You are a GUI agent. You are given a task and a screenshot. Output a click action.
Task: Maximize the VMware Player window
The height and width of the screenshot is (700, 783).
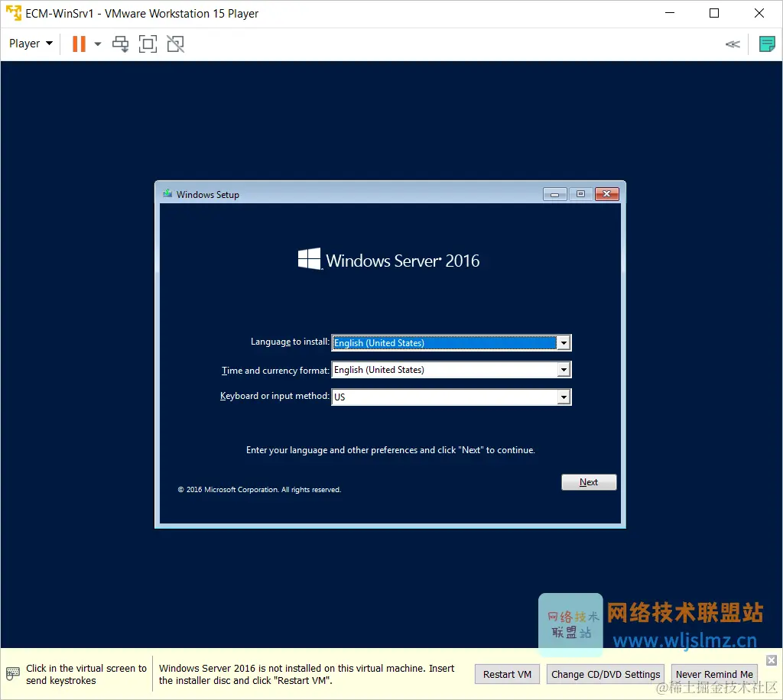click(714, 13)
